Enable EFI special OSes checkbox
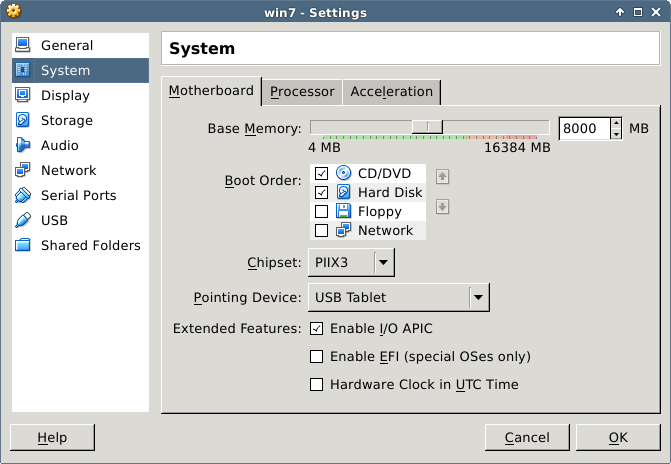The image size is (671, 464). [x=317, y=357]
